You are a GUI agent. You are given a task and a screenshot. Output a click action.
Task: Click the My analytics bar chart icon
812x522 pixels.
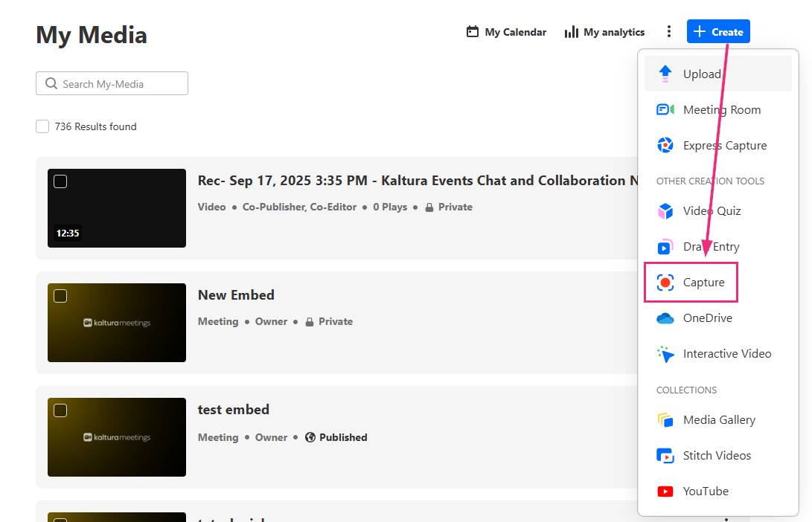(x=571, y=32)
